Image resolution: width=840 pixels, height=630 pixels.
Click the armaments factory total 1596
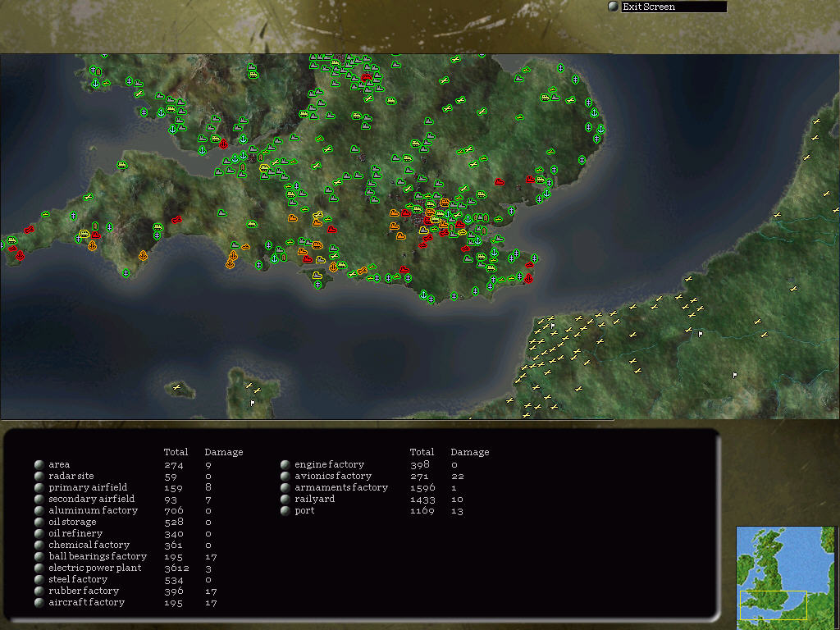[x=422, y=487]
